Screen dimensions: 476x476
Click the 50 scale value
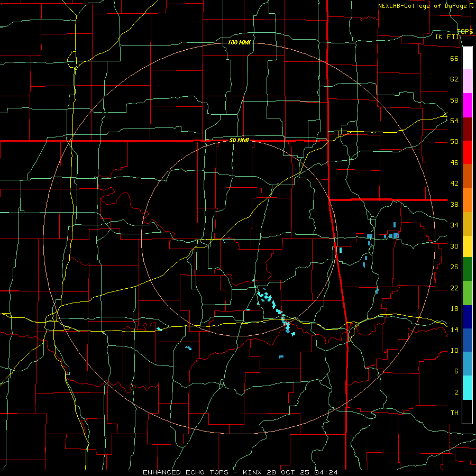[x=454, y=142]
